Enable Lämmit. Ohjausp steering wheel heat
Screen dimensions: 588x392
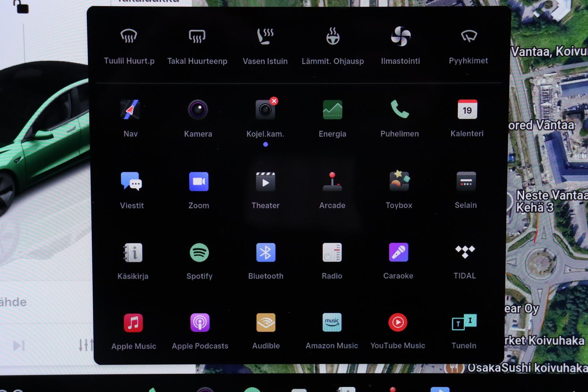(x=332, y=37)
